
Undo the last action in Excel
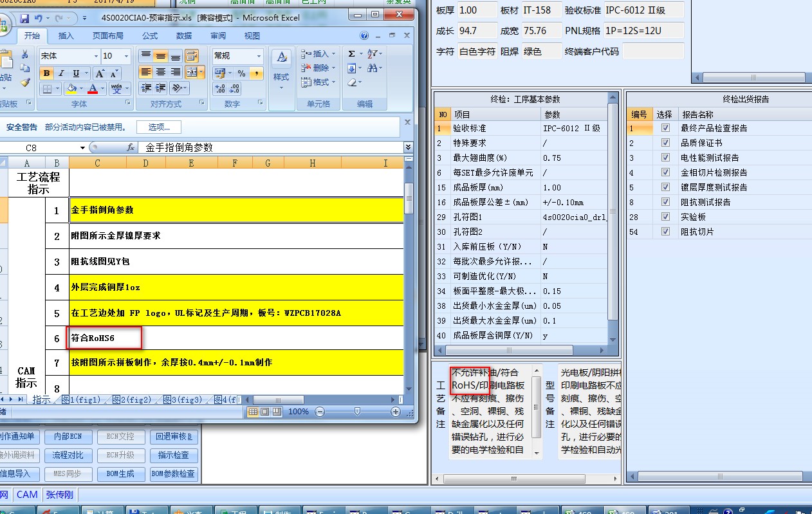coord(38,18)
